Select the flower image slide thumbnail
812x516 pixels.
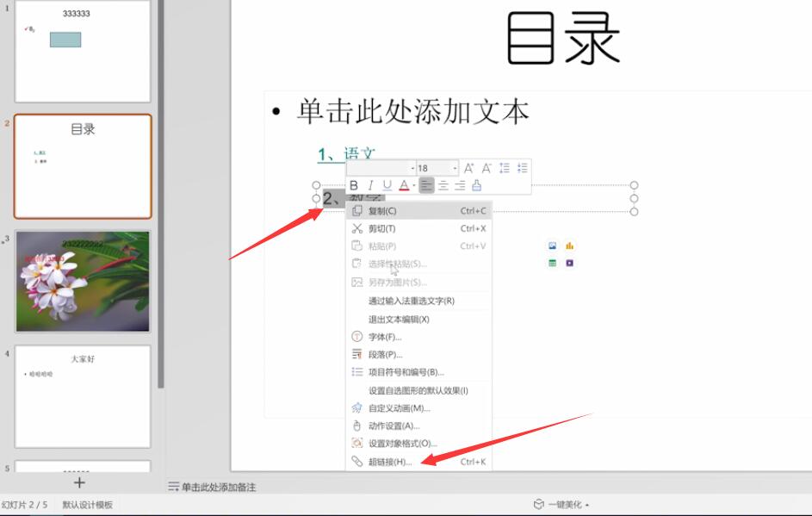pyautogui.click(x=83, y=281)
